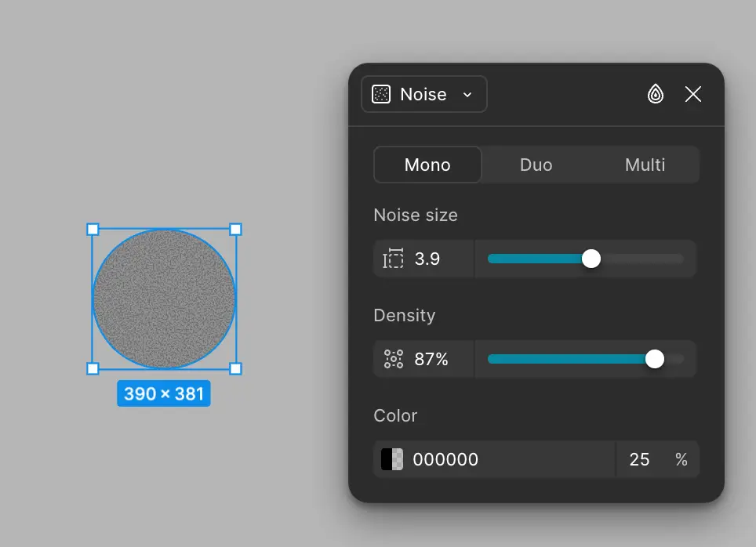Select the noisy gray circle on canvas
Screen dimensions: 756x547
point(164,299)
